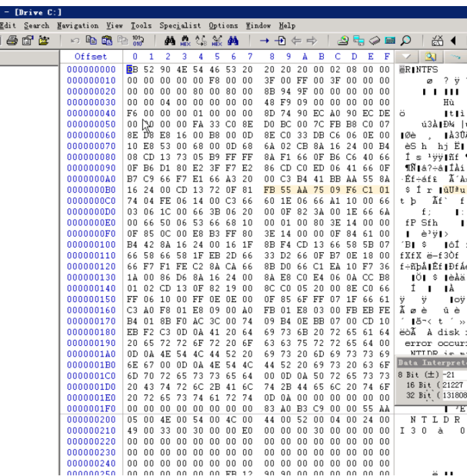Click 'A disk' text in the ASCII column

(443, 332)
